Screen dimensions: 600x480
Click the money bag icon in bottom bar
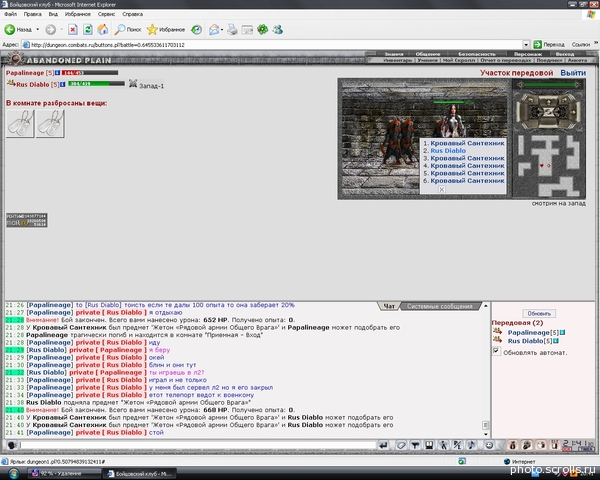point(513,445)
